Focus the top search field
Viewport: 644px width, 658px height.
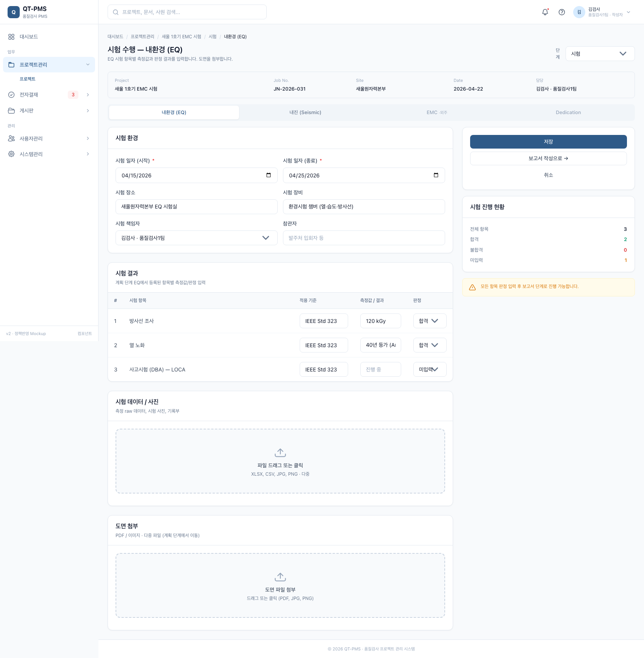pyautogui.click(x=187, y=12)
